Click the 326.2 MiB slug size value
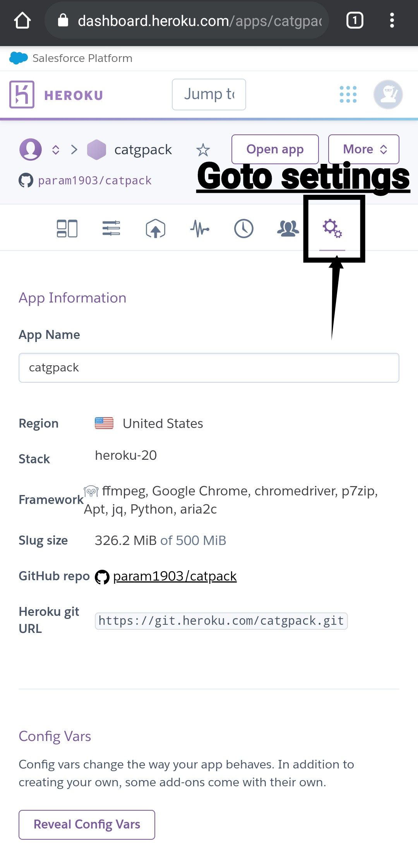 (x=126, y=540)
